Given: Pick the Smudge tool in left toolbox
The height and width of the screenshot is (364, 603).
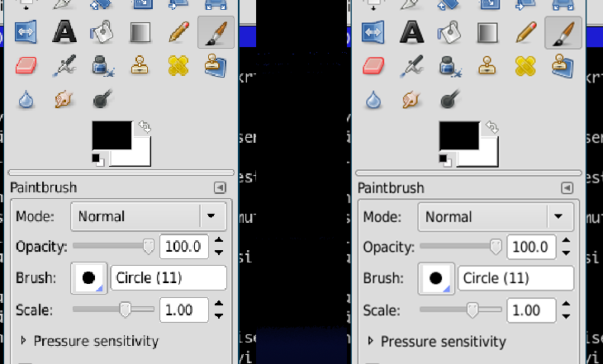Looking at the screenshot, I should point(64,100).
